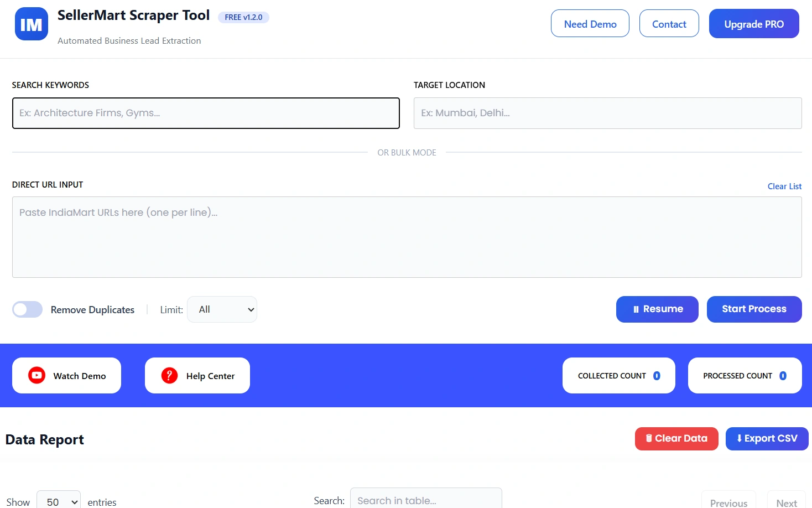Image resolution: width=812 pixels, height=508 pixels.
Task: Click the Upgrade PRO button
Action: pyautogui.click(x=754, y=23)
